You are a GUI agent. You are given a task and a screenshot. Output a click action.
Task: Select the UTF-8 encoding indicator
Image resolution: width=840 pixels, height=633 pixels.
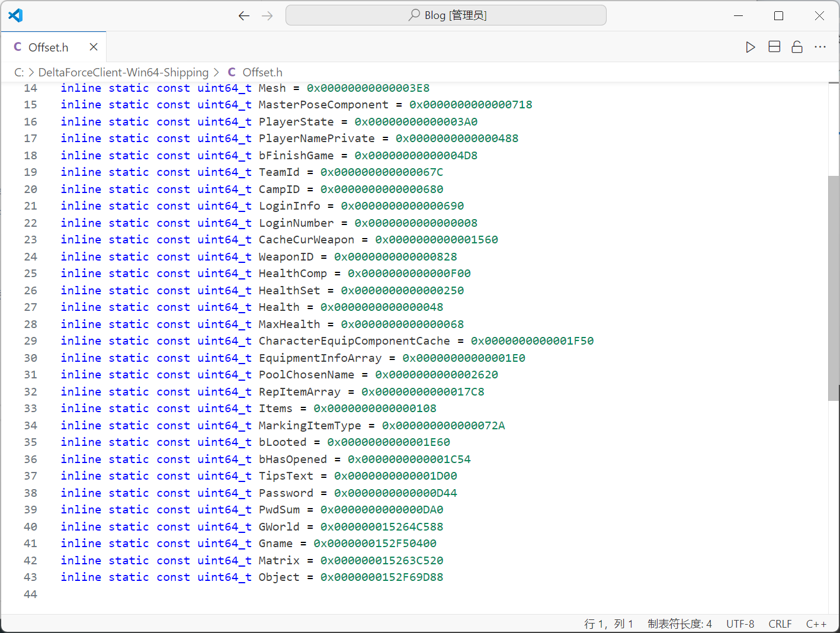(740, 624)
